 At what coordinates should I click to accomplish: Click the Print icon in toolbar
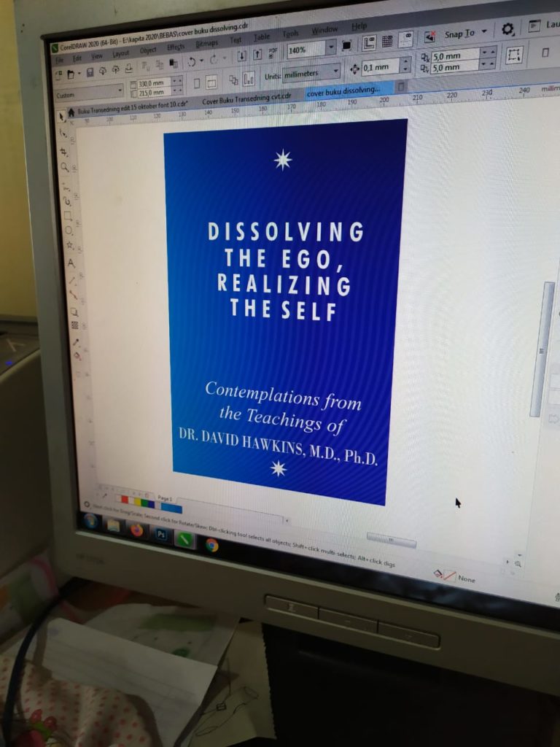(x=128, y=69)
